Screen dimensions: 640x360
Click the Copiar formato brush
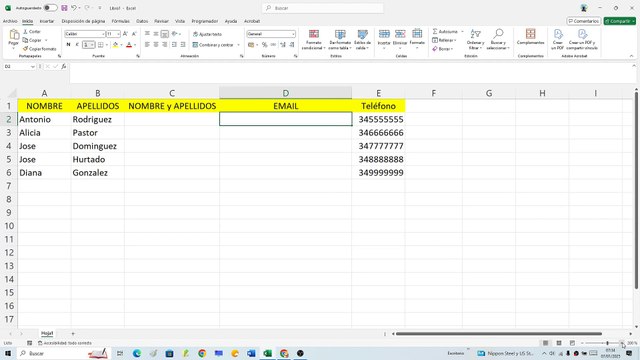point(40,49)
